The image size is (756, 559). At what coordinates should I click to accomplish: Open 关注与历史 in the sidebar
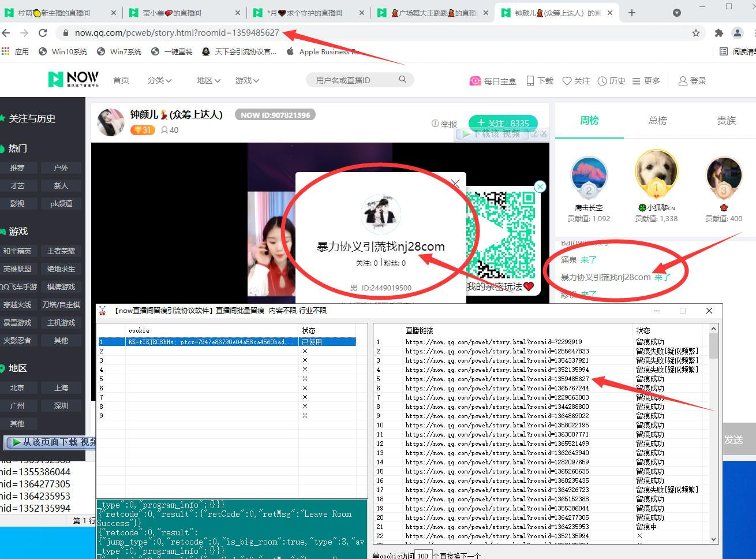29,118
